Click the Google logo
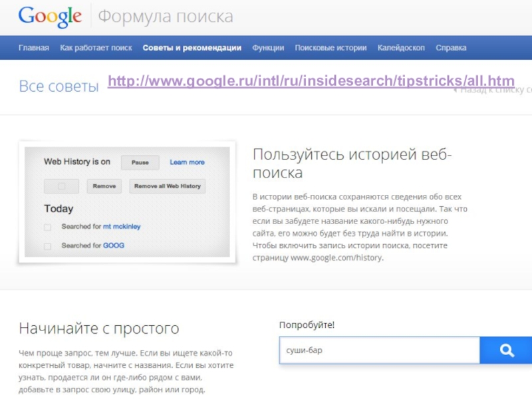The image size is (532, 399). coord(50,16)
